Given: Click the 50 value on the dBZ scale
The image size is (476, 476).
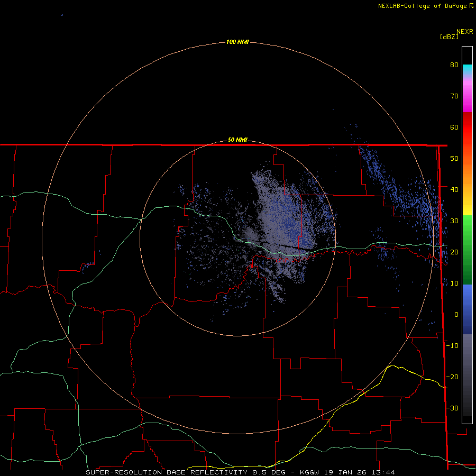Looking at the screenshot, I should [454, 159].
